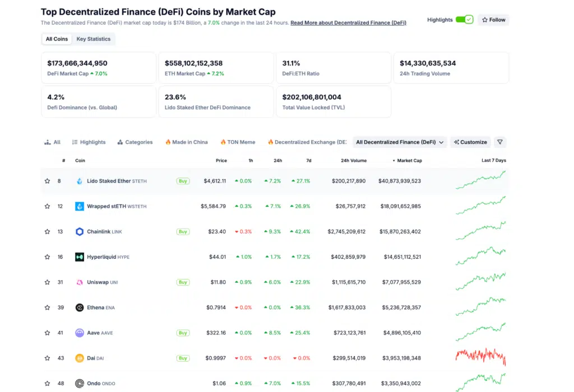
Task: Click the Chainlink coin logo icon
Action: (x=80, y=232)
